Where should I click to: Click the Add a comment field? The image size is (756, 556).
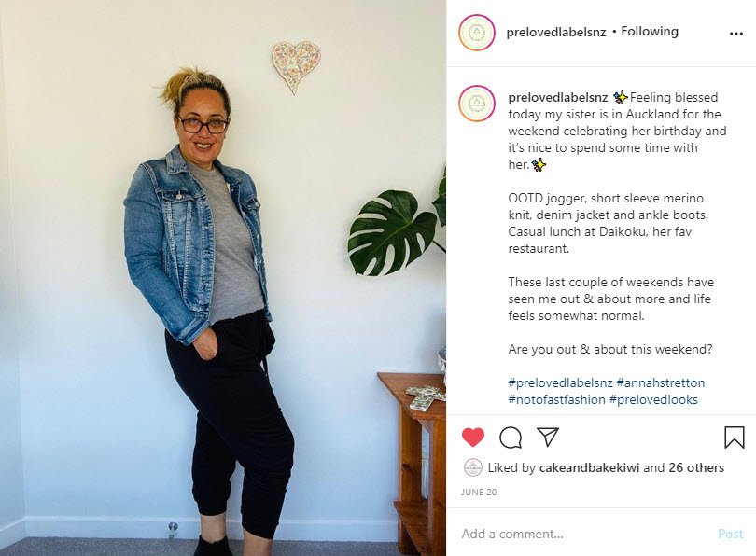583,534
